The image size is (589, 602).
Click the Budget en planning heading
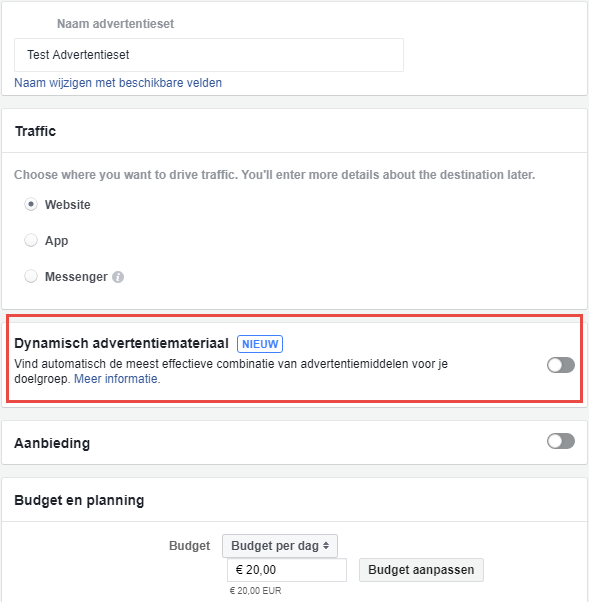coord(79,500)
